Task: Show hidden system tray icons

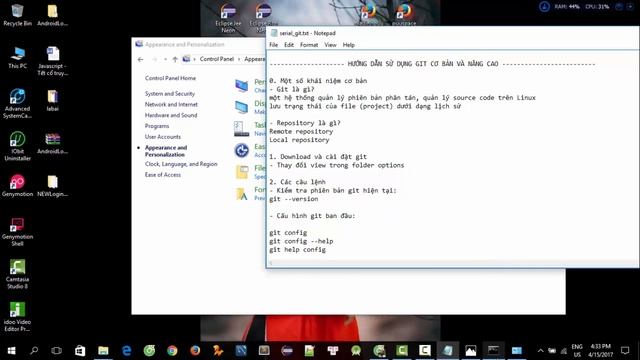Action: coord(540,351)
